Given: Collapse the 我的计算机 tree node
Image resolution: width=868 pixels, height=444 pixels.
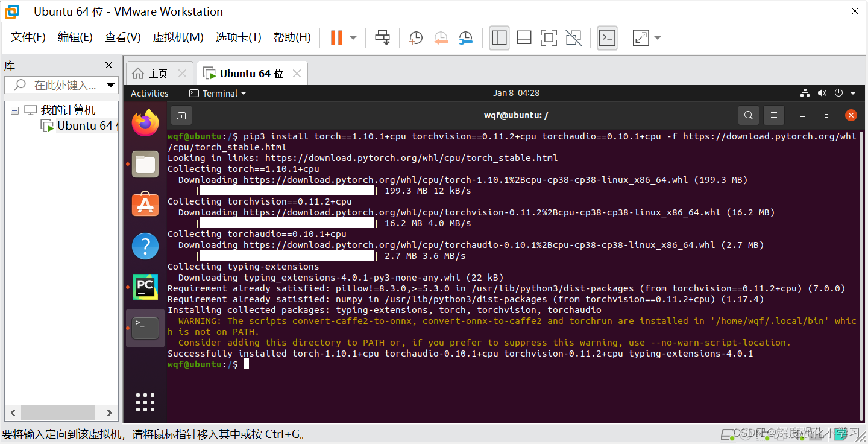Looking at the screenshot, I should pyautogui.click(x=14, y=110).
